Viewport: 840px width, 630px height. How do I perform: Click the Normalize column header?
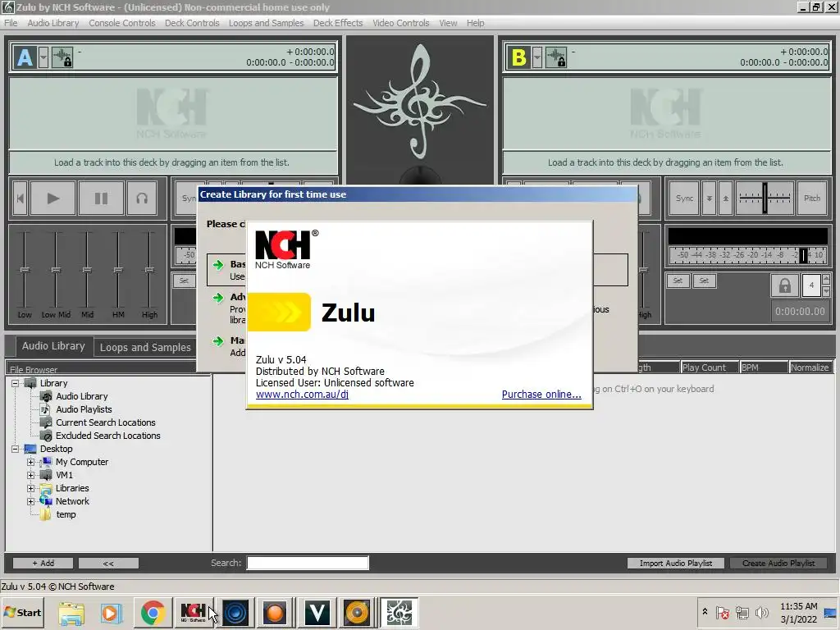coord(810,367)
